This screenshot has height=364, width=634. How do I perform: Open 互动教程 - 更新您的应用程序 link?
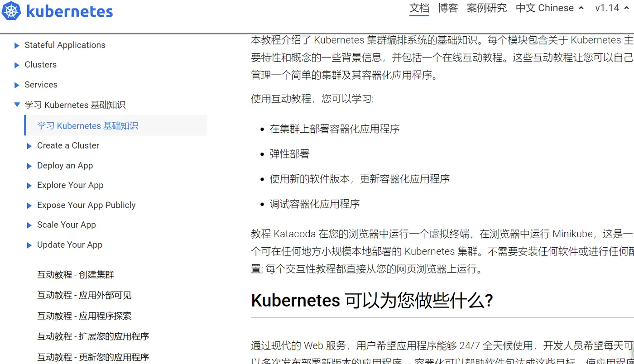pos(93,357)
